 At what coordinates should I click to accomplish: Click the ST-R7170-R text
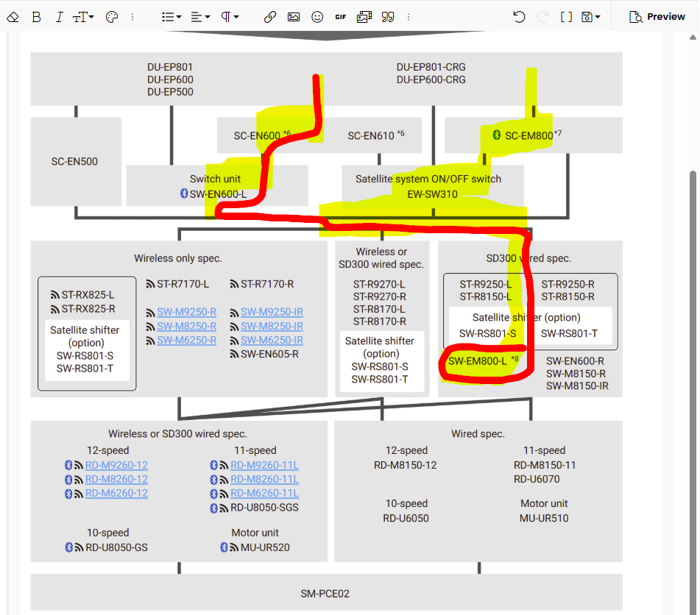(x=267, y=284)
